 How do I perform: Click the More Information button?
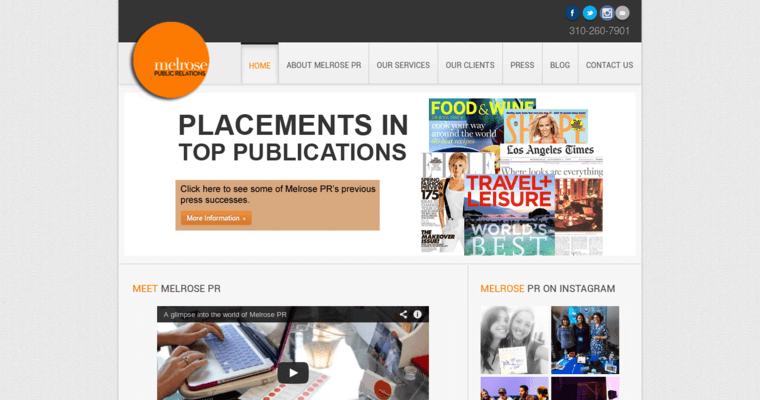tap(216, 218)
